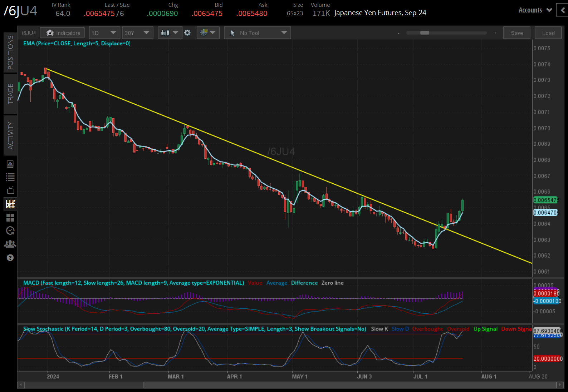
Task: Collapse the side panel with arrow button
Action: [x=563, y=10]
